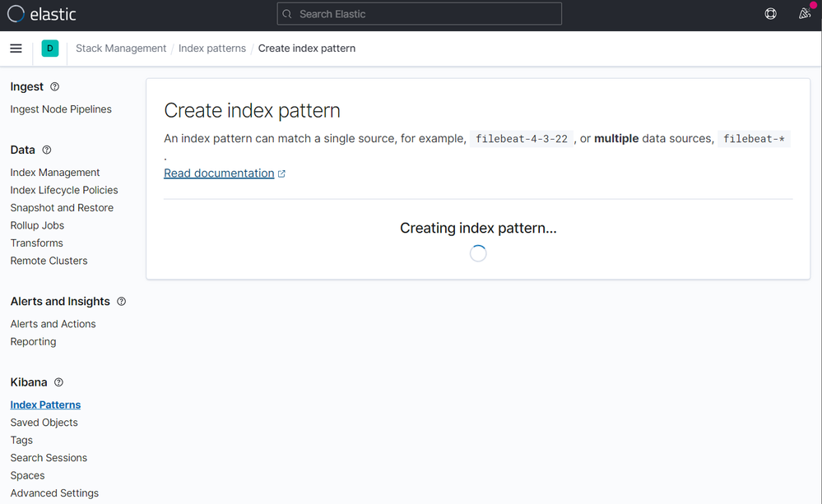Open Index Lifecycle Policies
Image resolution: width=822 pixels, height=504 pixels.
click(64, 190)
